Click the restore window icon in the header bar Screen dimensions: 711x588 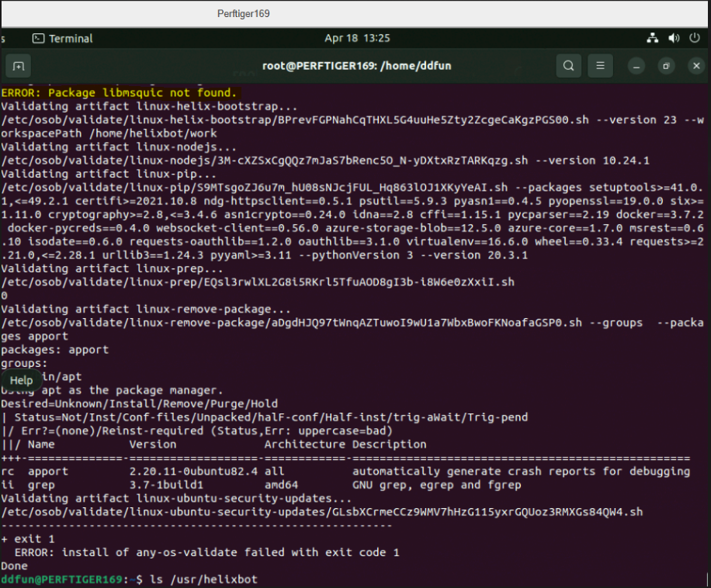[x=666, y=66]
